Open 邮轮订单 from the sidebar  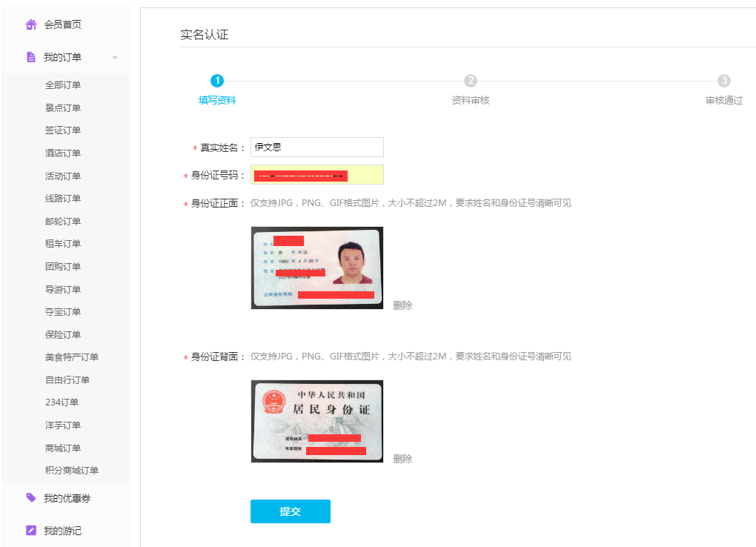click(x=63, y=222)
